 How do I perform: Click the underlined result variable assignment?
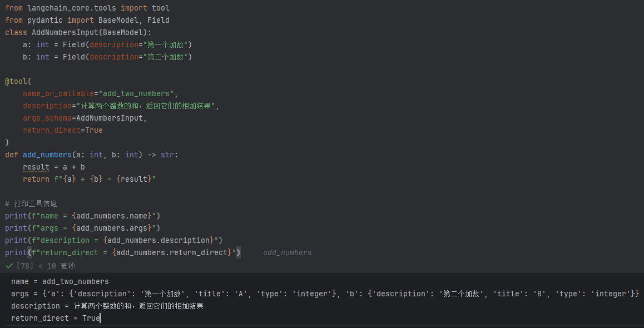[36, 167]
